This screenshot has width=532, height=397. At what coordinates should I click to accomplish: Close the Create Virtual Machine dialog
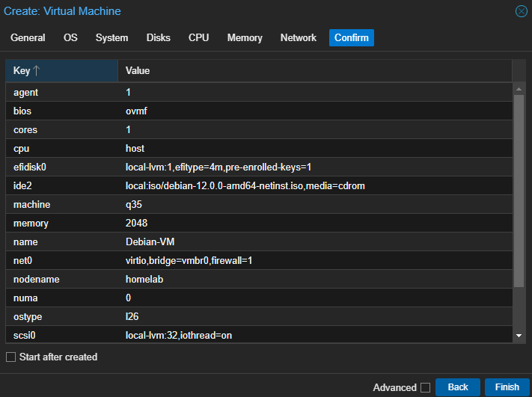(x=521, y=11)
